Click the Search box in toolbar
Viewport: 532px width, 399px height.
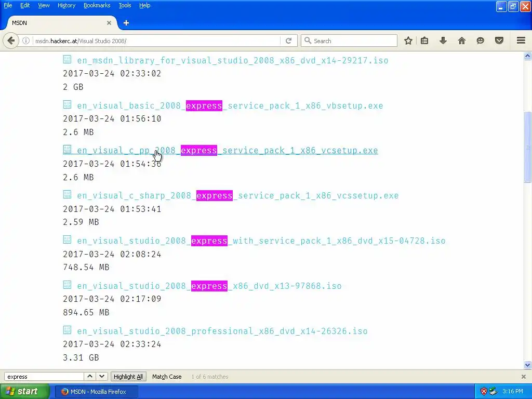(x=350, y=41)
